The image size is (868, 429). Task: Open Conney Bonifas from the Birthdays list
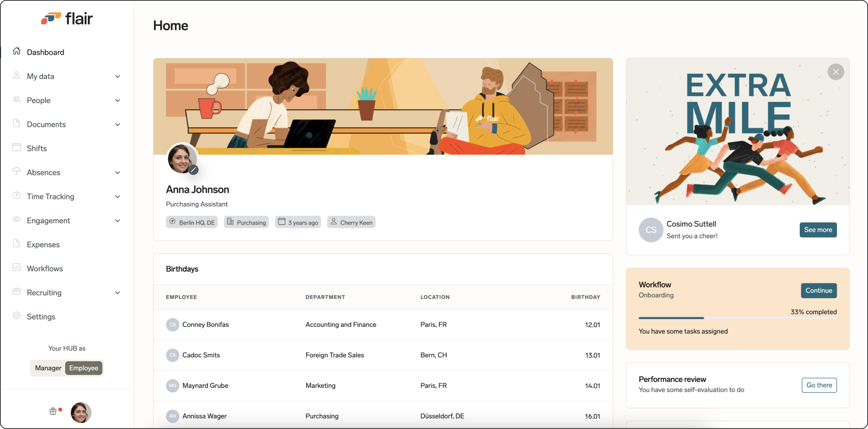click(x=206, y=325)
